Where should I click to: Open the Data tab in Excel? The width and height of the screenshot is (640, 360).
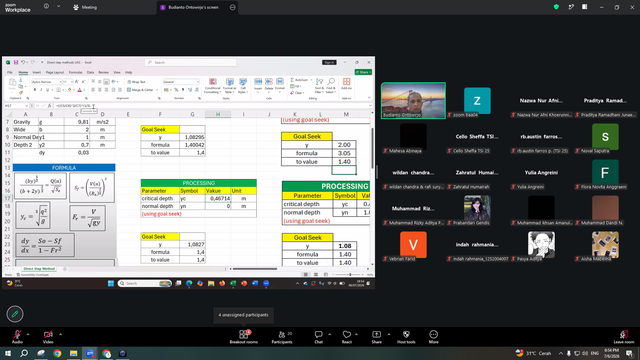[x=91, y=72]
